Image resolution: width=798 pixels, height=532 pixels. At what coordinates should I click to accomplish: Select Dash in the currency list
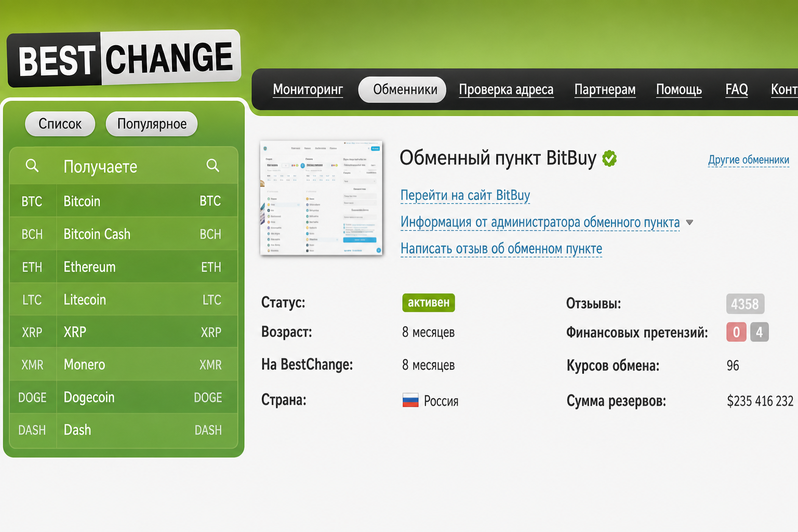(77, 430)
